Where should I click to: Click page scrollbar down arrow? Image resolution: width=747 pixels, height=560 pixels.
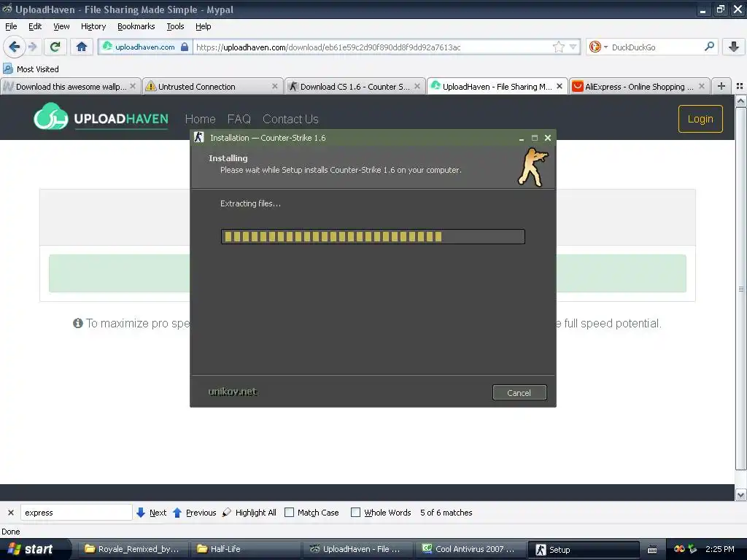tap(741, 495)
